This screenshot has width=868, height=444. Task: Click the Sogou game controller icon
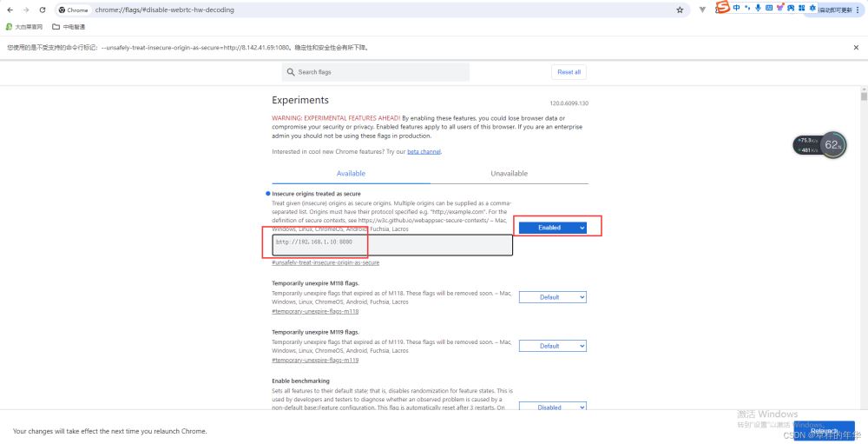[791, 8]
